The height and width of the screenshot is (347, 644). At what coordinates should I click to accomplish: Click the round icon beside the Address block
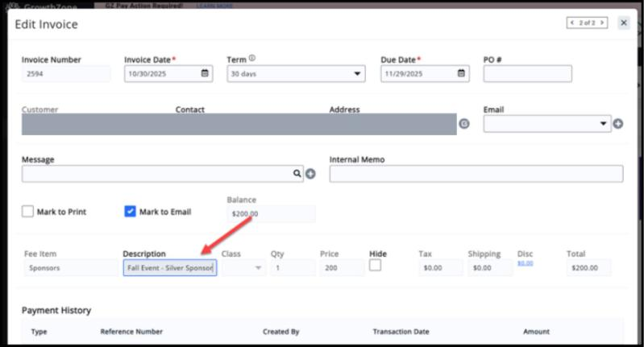point(464,123)
